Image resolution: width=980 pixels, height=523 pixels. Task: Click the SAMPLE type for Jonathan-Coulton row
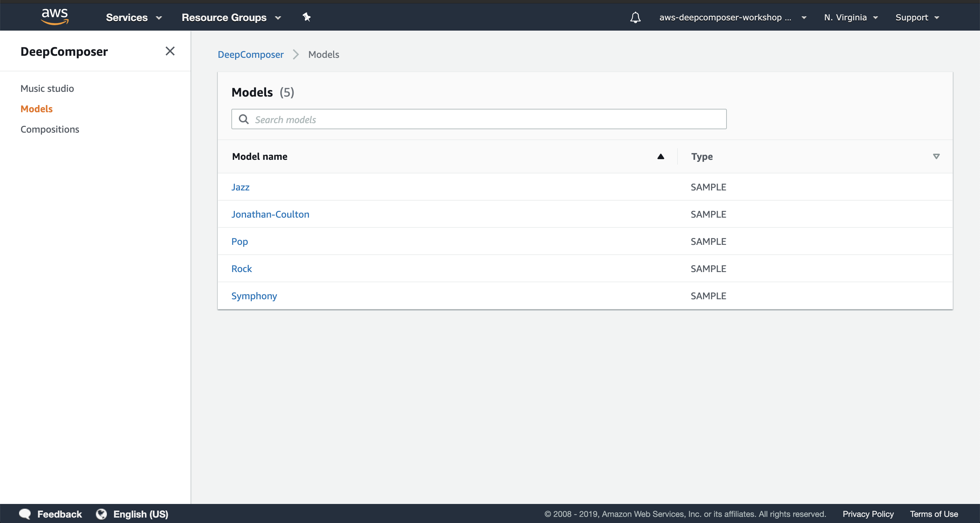[x=708, y=214]
